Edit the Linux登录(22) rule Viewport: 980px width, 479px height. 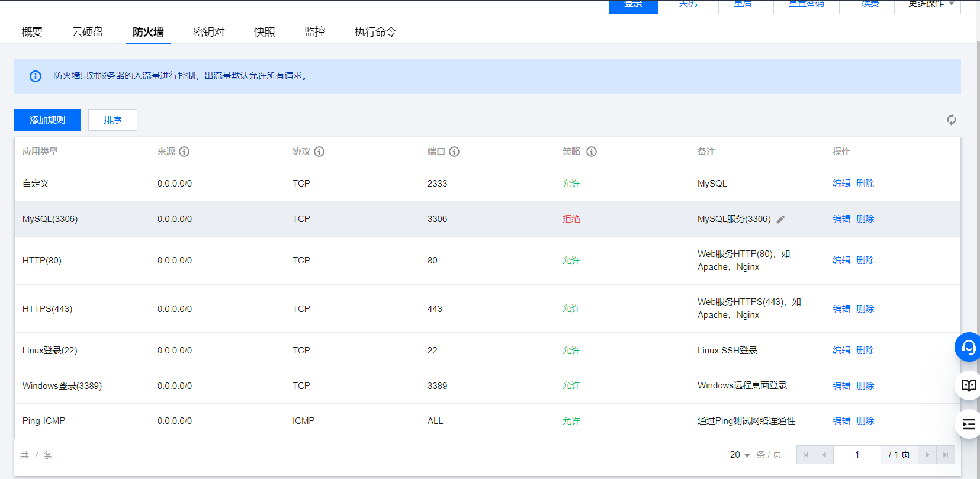(841, 351)
